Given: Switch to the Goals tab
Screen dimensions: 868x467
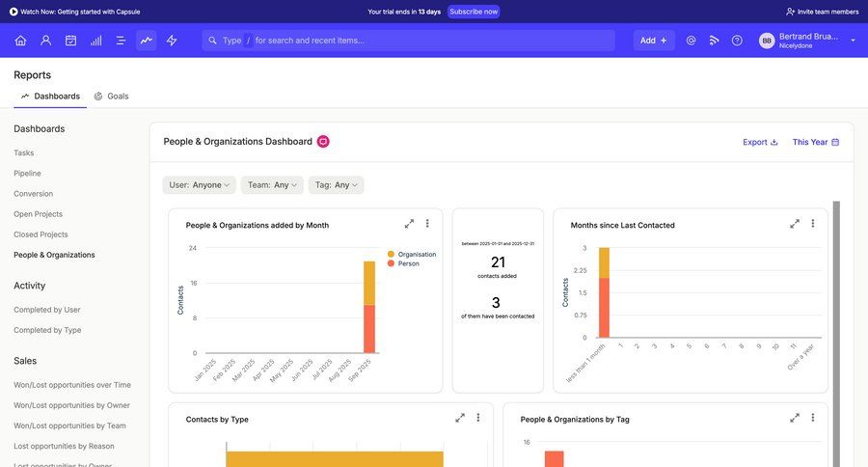Looking at the screenshot, I should [111, 96].
